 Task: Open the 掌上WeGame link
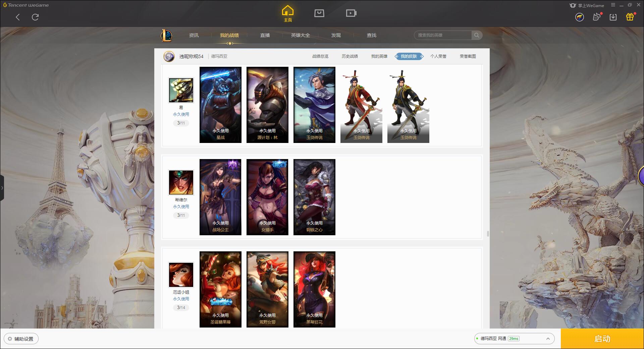587,5
